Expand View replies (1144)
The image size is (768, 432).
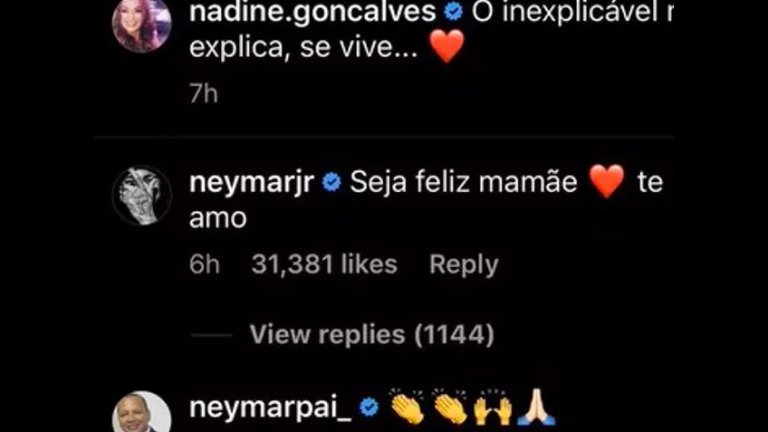[x=372, y=335]
